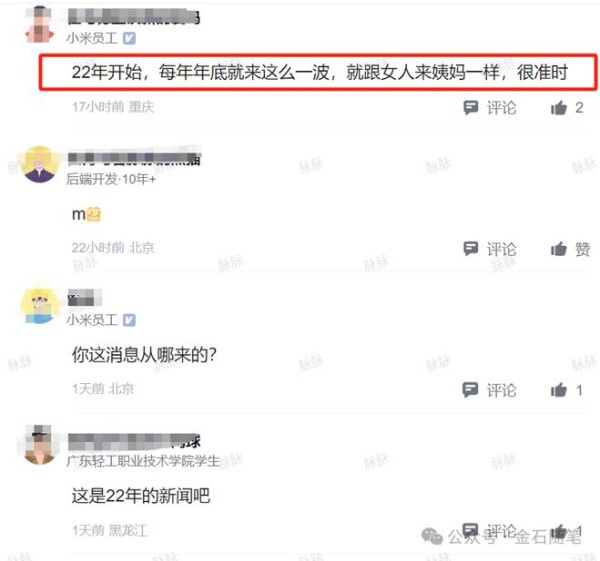Click the 公众号 WeChat logo watermark
The width and height of the screenshot is (600, 561).
click(x=432, y=536)
